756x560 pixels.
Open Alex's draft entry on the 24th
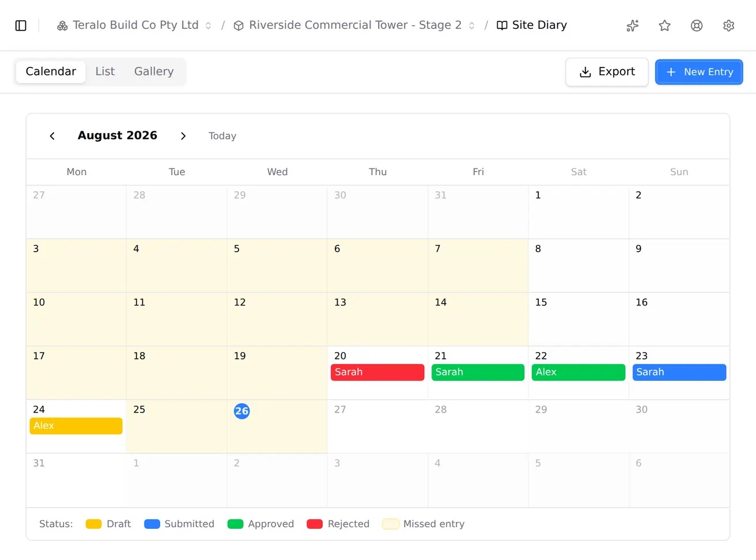click(x=76, y=426)
